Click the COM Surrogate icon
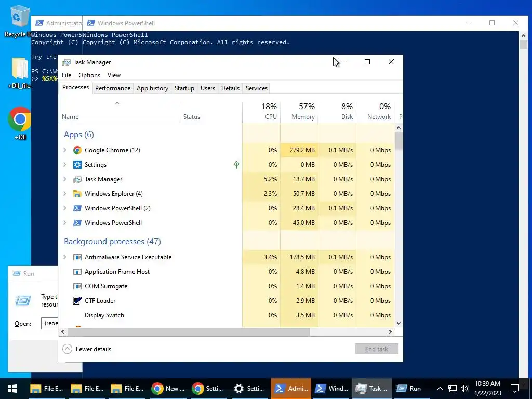 pyautogui.click(x=77, y=286)
